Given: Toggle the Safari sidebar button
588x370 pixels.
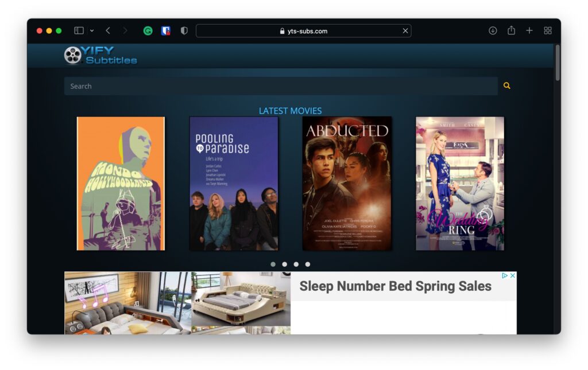Looking at the screenshot, I should tap(79, 31).
